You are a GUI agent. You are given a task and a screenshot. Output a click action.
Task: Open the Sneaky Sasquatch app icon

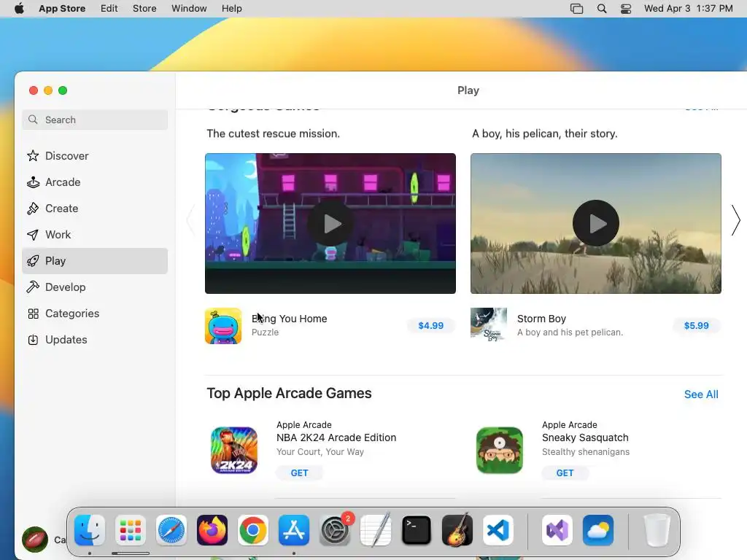click(500, 451)
